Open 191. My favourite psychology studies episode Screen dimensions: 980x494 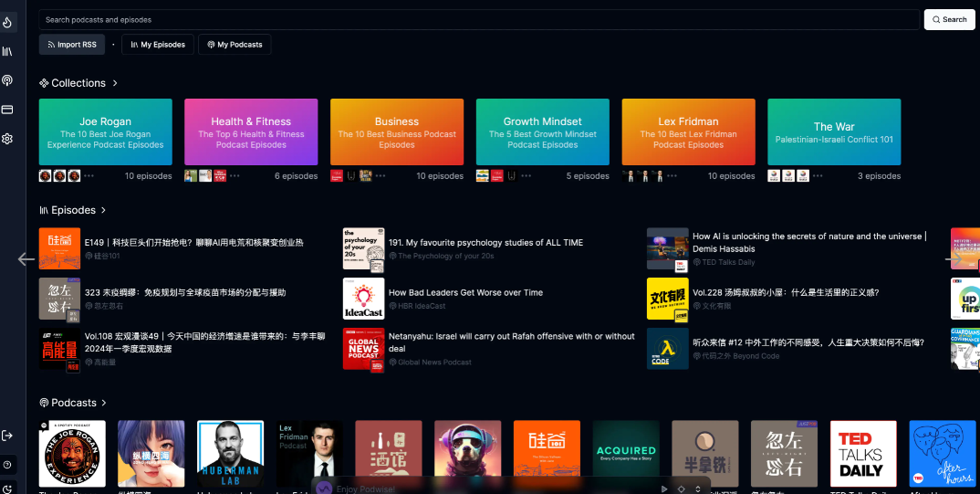point(485,243)
